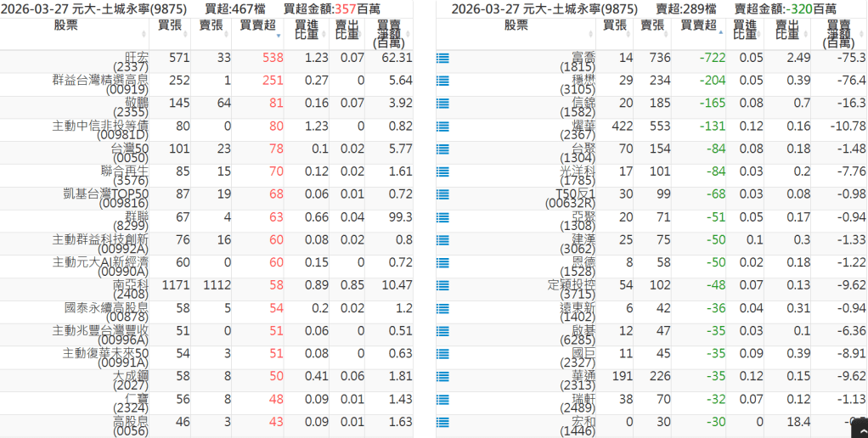This screenshot has height=438, width=868.
Task: Open the row menu icon for 燿華 (2367)
Action: click(x=442, y=127)
